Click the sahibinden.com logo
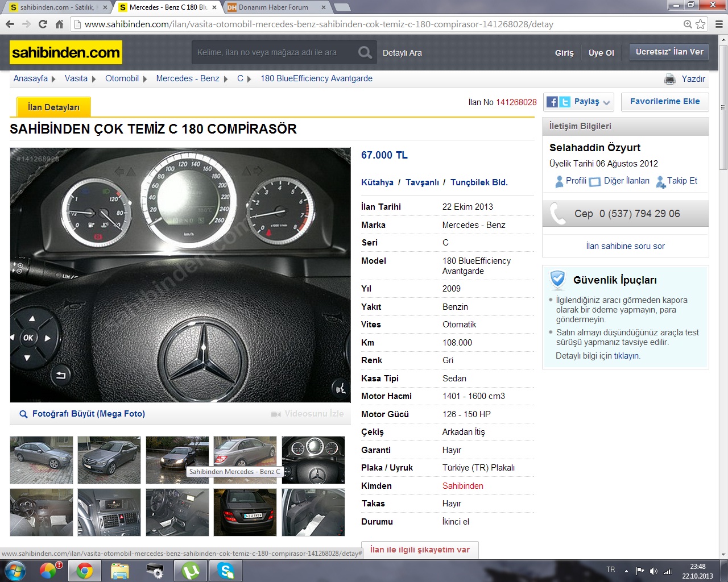 (66, 52)
